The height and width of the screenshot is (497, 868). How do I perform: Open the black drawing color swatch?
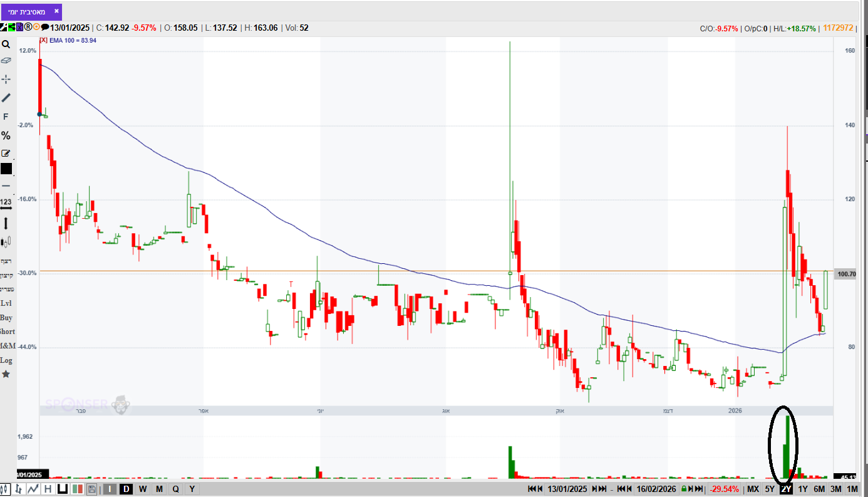[x=6, y=169]
